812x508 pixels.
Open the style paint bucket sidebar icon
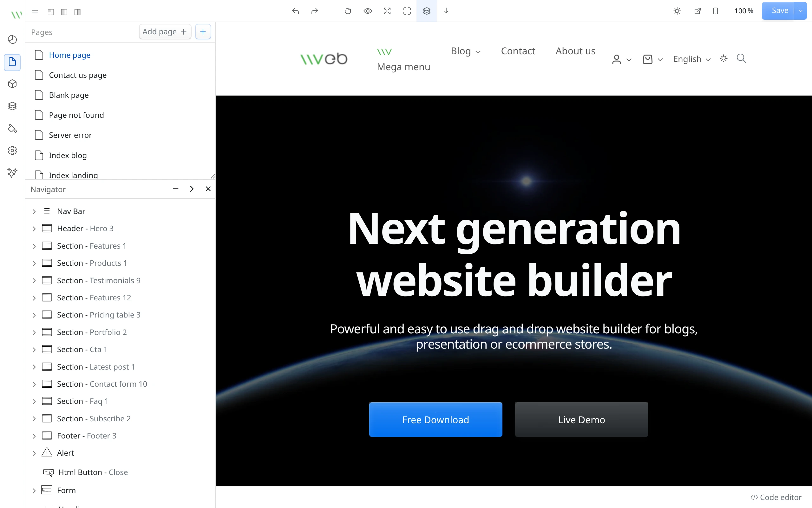click(12, 128)
